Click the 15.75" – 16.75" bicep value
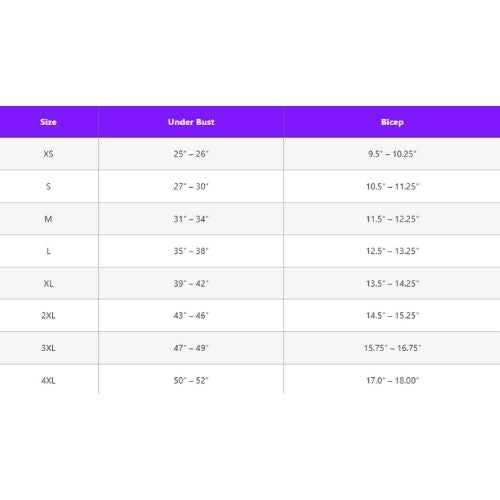The image size is (500, 500). point(392,348)
